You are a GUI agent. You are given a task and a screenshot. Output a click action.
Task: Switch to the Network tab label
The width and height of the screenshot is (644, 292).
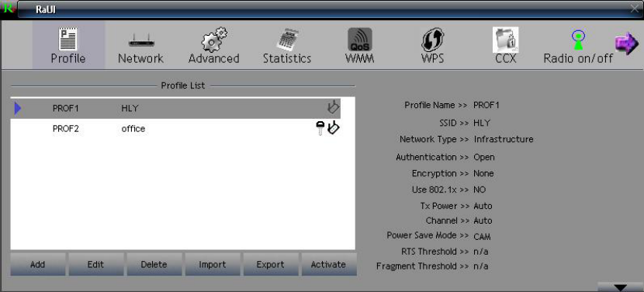pos(141,58)
